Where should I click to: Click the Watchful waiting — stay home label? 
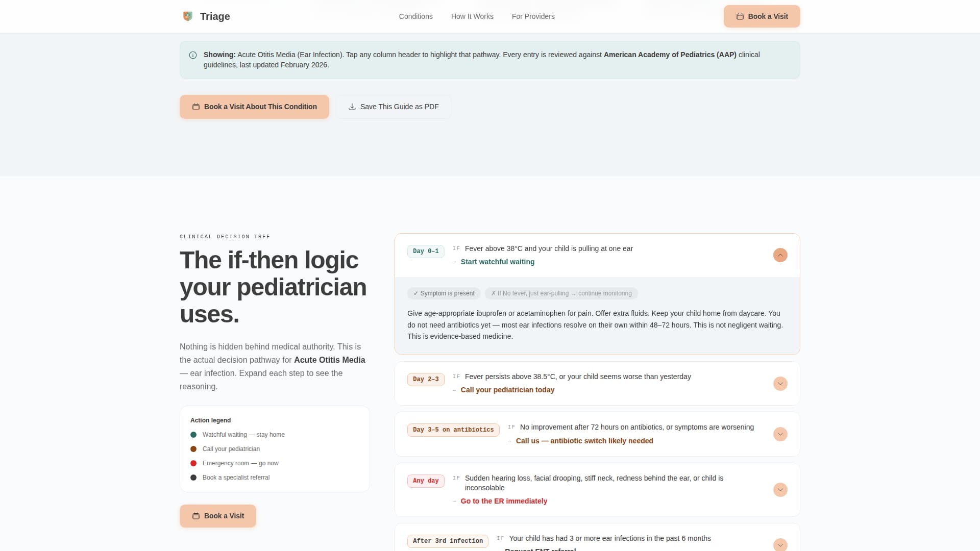tap(243, 435)
